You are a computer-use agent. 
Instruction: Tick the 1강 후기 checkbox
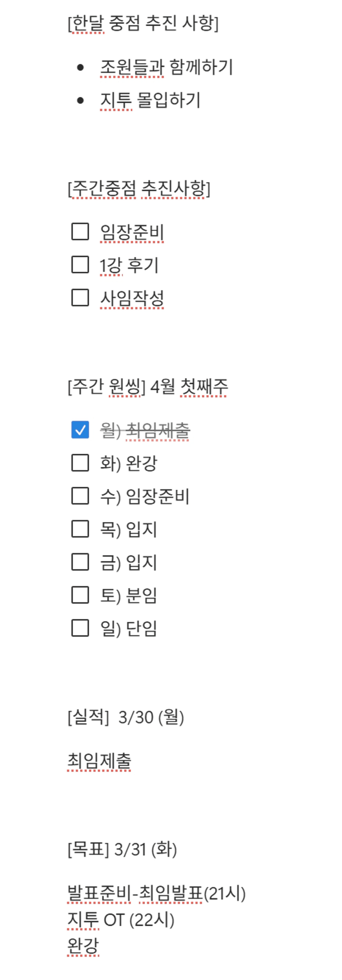(x=80, y=265)
